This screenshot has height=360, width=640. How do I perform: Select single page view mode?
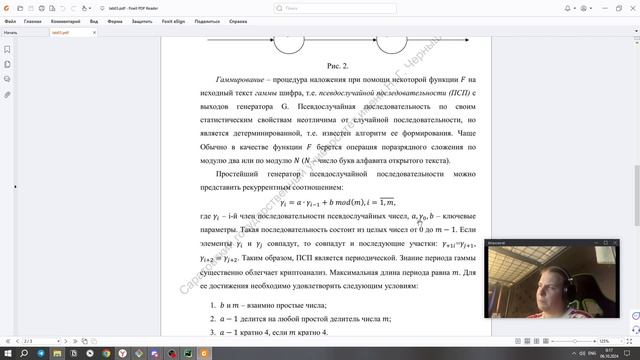[518, 341]
